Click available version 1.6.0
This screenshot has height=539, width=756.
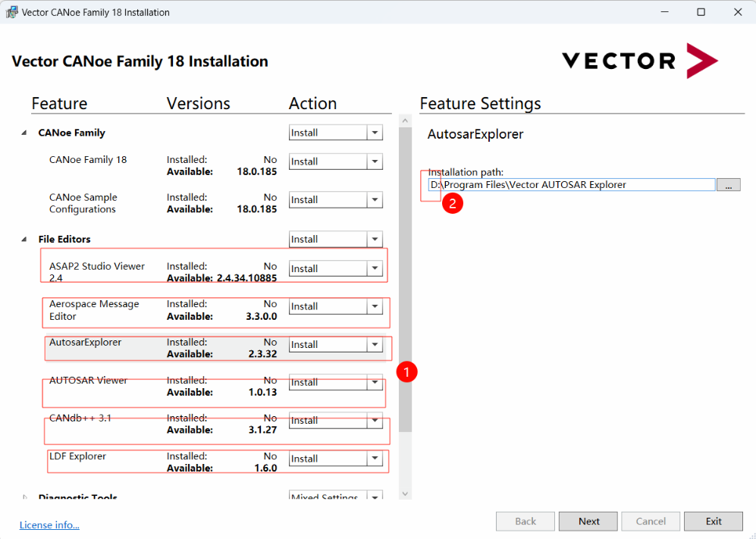tap(265, 468)
